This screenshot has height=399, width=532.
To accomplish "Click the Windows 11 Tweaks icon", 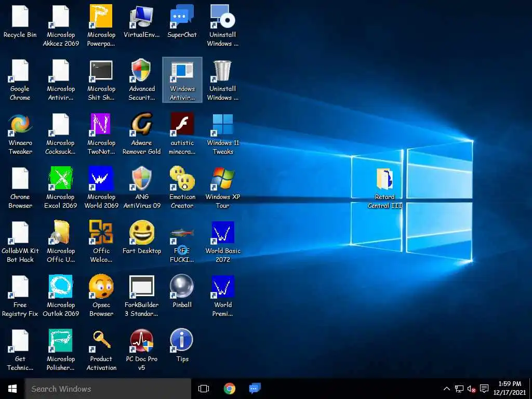I will [222, 125].
